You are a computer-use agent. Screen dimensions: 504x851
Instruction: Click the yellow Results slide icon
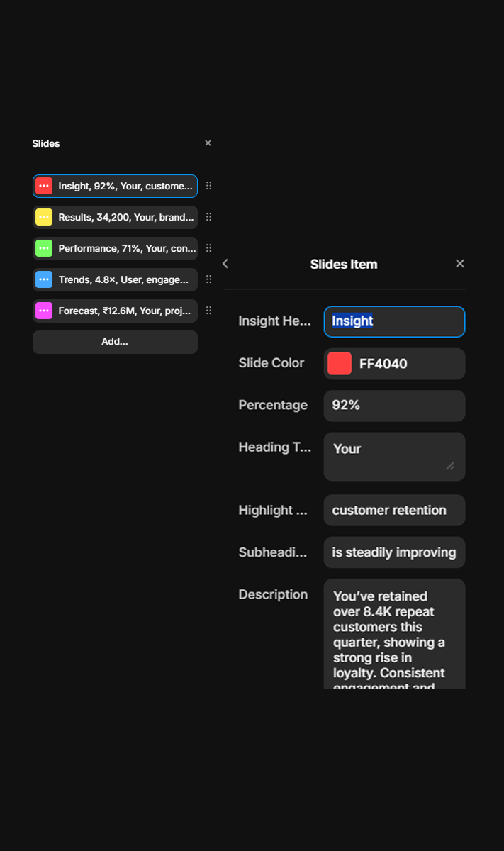tap(44, 217)
